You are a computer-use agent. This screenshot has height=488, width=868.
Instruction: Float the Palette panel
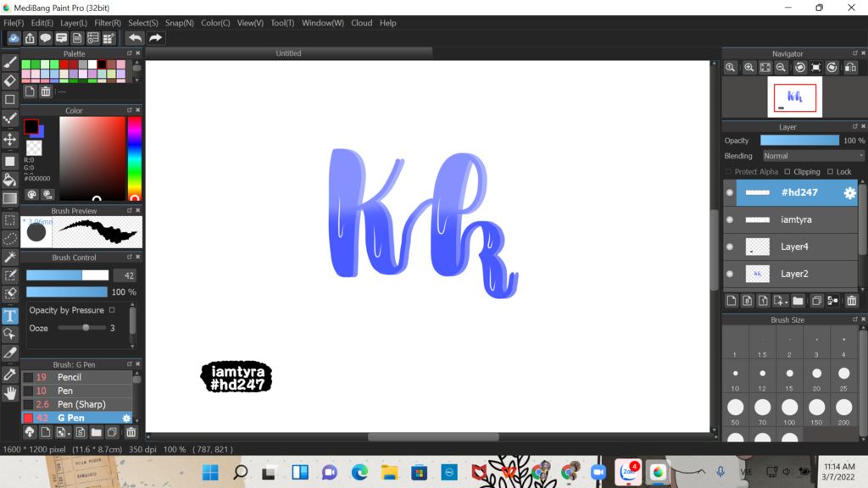tap(130, 53)
